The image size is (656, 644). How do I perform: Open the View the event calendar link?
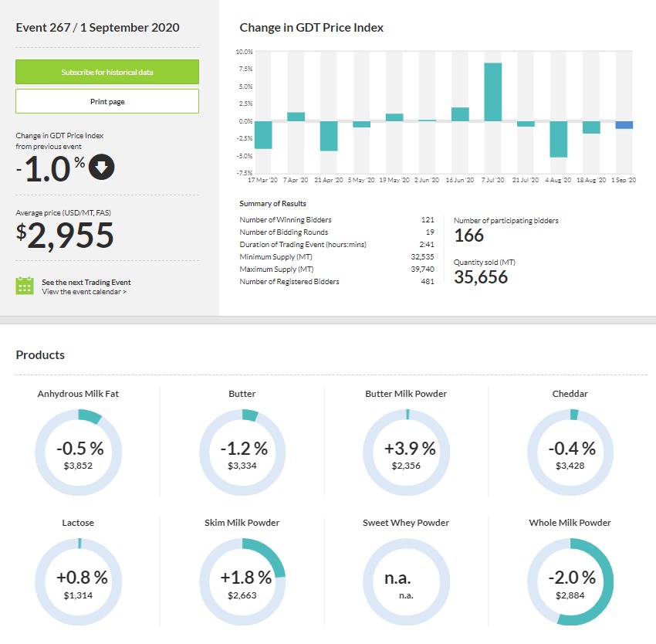[85, 292]
